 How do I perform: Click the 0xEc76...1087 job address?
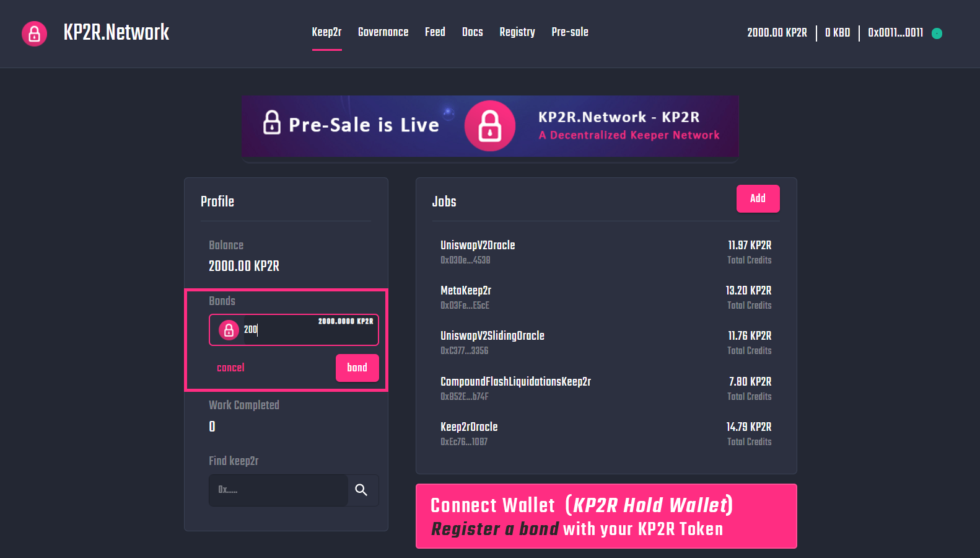[464, 442]
